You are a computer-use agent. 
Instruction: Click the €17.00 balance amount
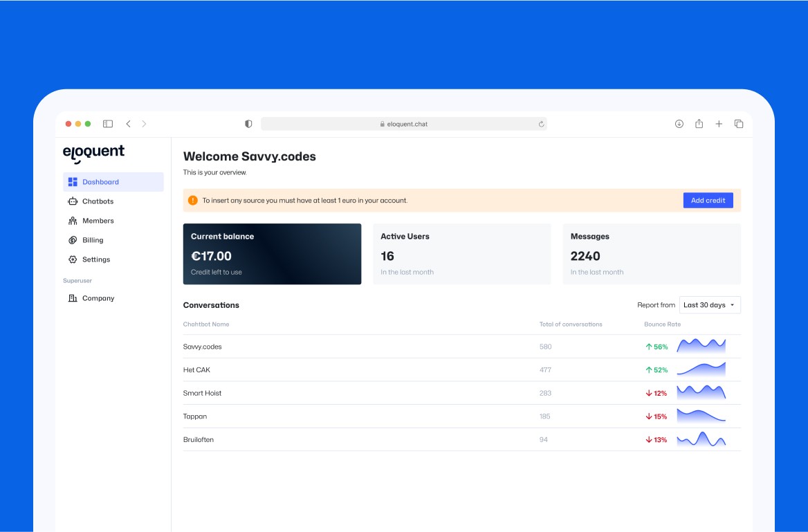(211, 256)
